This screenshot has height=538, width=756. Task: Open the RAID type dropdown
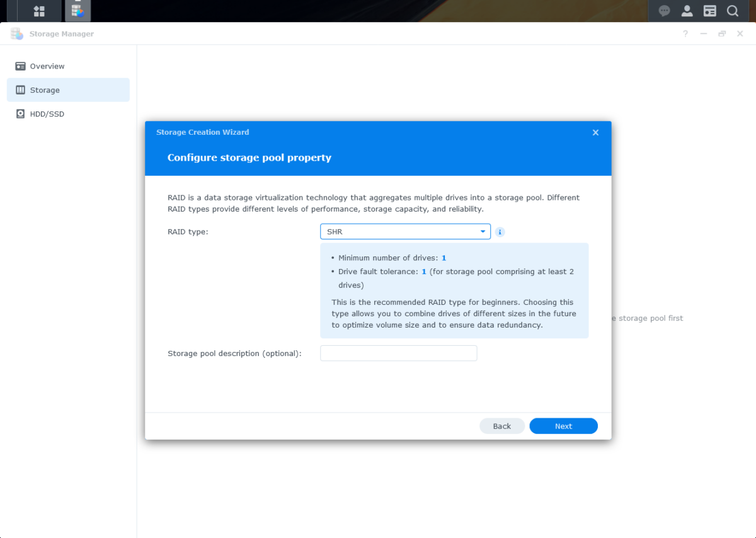click(x=405, y=231)
